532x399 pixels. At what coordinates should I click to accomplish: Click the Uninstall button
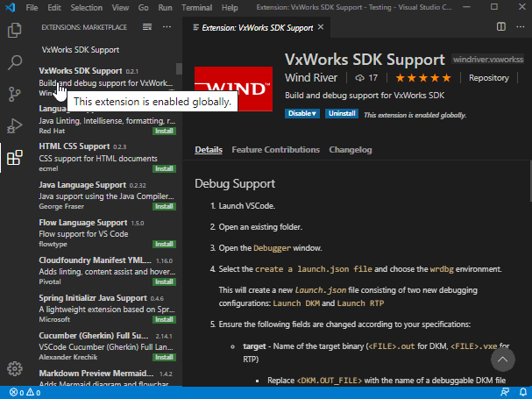342,113
